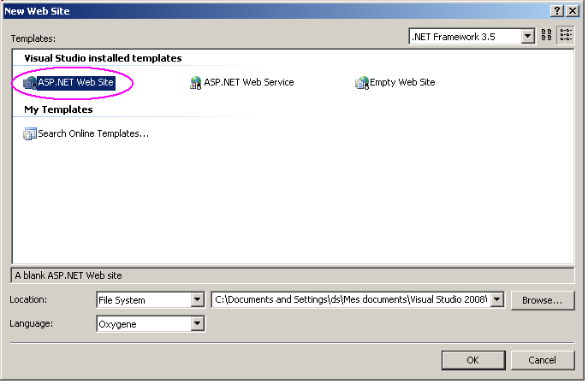This screenshot has width=588, height=384.
Task: Click inside the project folder path field
Action: [351, 299]
